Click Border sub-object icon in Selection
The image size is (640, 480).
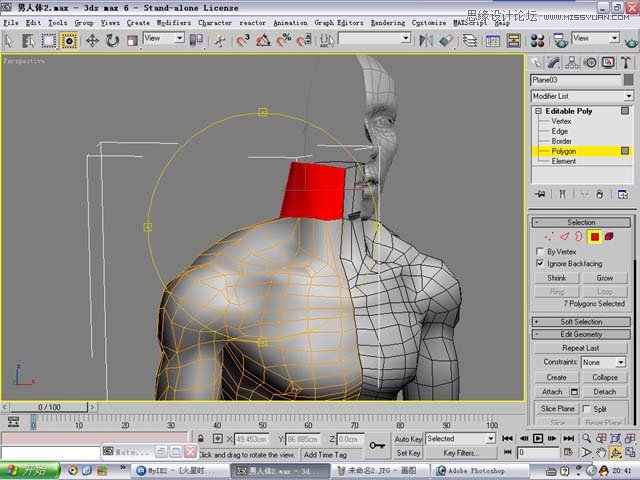579,236
